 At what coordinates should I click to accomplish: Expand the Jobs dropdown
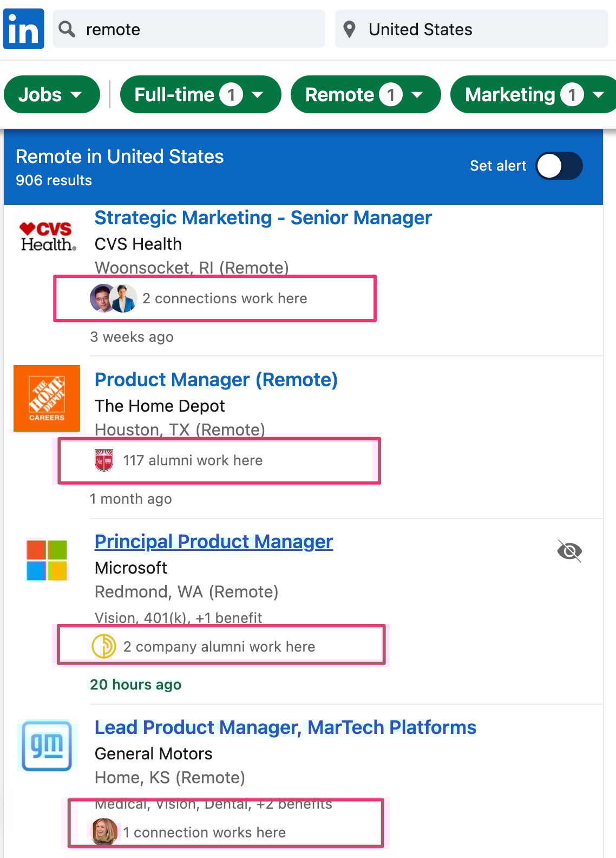(x=52, y=94)
